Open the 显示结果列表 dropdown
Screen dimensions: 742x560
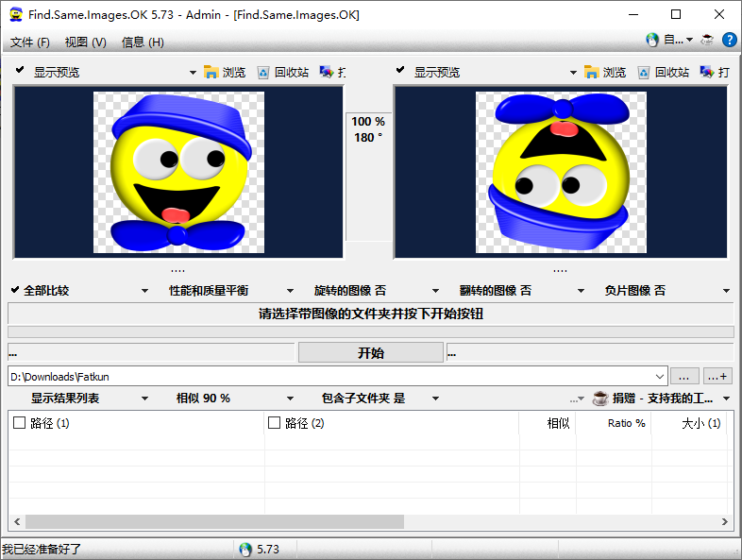144,399
